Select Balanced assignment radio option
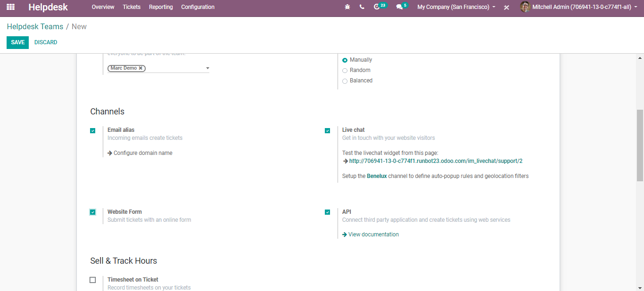The width and height of the screenshot is (644, 291). [x=345, y=81]
